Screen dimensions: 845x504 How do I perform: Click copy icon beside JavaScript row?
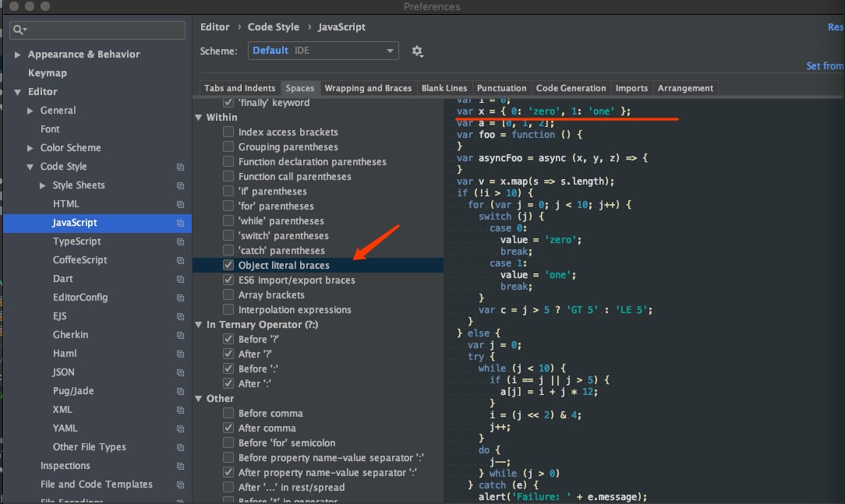coord(181,223)
